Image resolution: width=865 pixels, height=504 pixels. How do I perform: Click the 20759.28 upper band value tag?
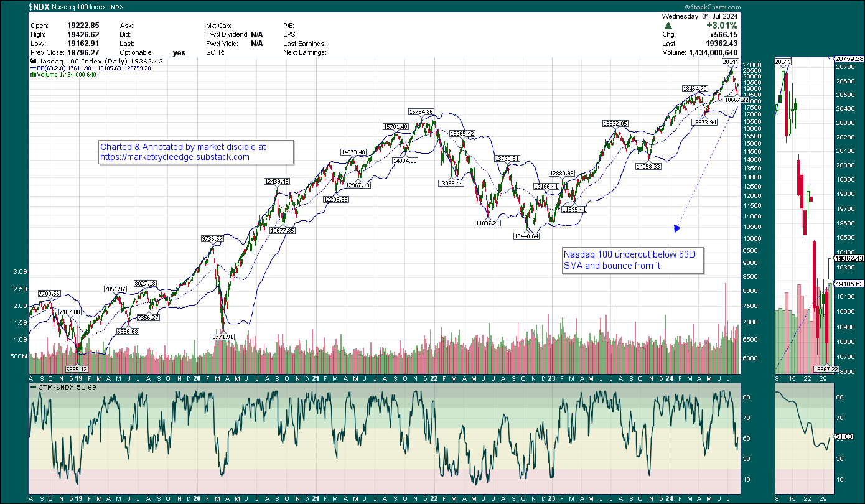pos(849,58)
